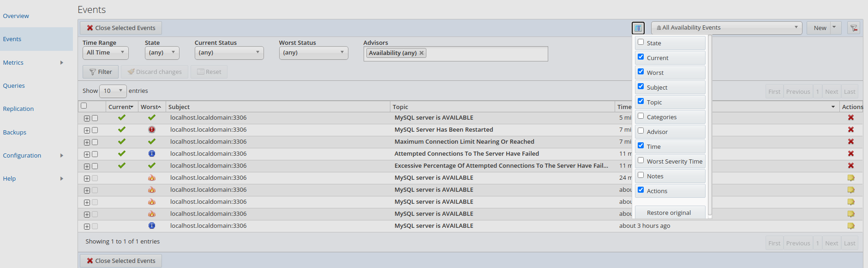Click Restore original in the column list
The height and width of the screenshot is (268, 868).
669,213
